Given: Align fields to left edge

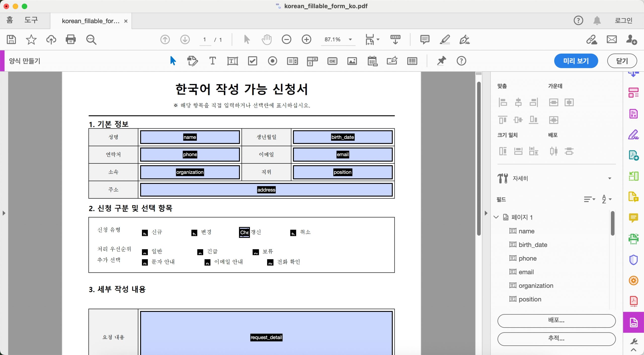Looking at the screenshot, I should pyautogui.click(x=503, y=102).
